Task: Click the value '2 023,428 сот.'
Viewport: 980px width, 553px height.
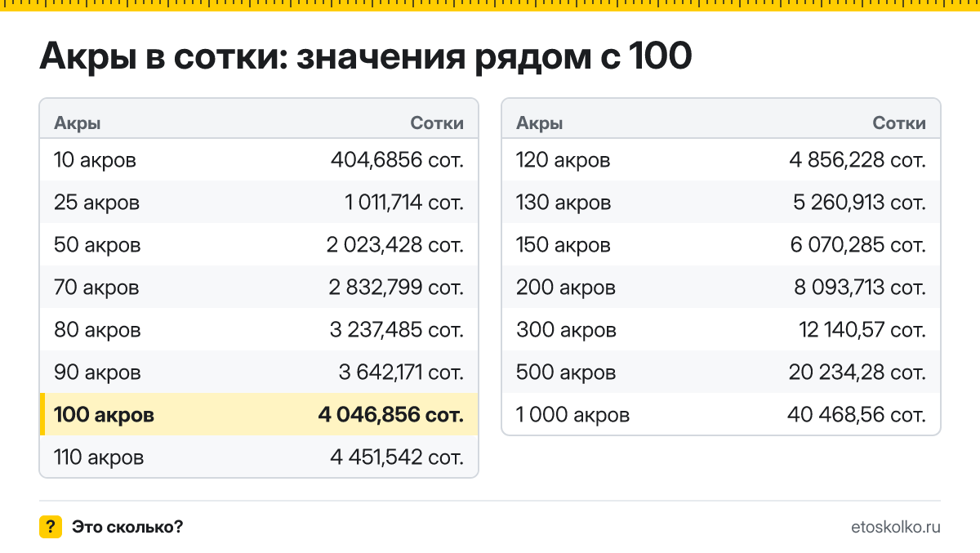Action: 396,244
